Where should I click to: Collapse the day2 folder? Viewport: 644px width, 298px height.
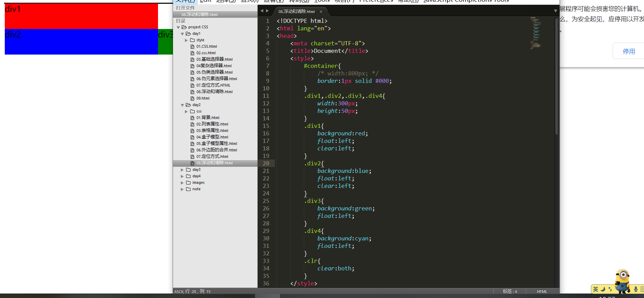pos(182,105)
